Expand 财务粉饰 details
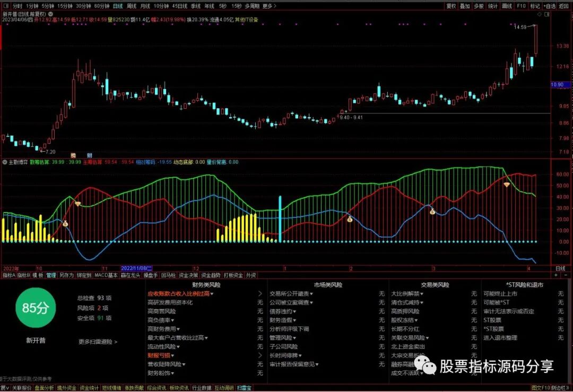The width and height of the screenshot is (573, 392). tap(172, 373)
